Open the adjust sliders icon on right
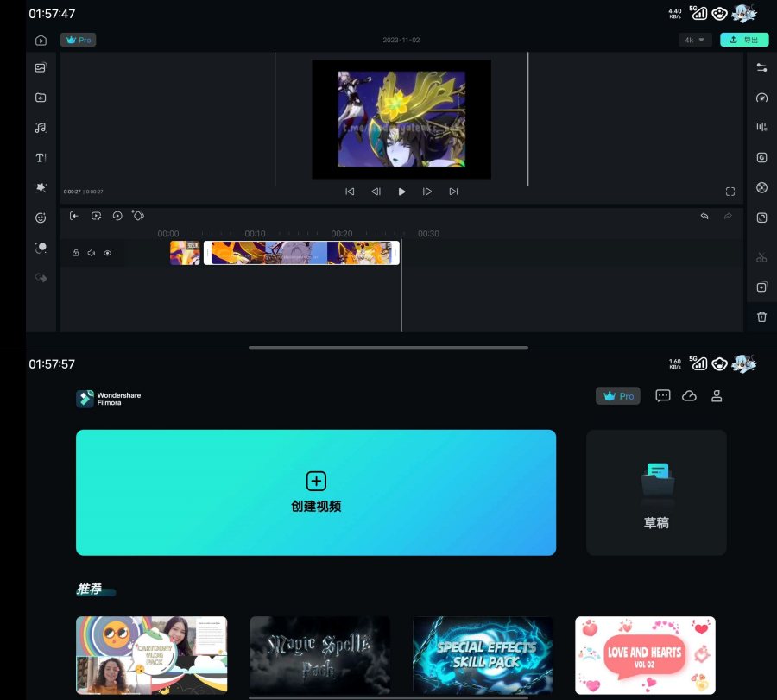Viewport: 777px width, 700px height. pyautogui.click(x=761, y=67)
